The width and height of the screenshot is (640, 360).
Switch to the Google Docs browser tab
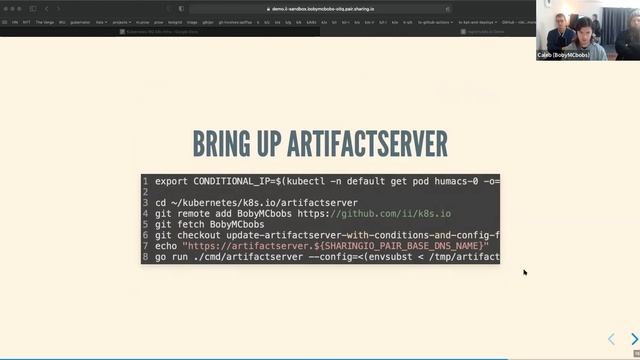coord(160,31)
